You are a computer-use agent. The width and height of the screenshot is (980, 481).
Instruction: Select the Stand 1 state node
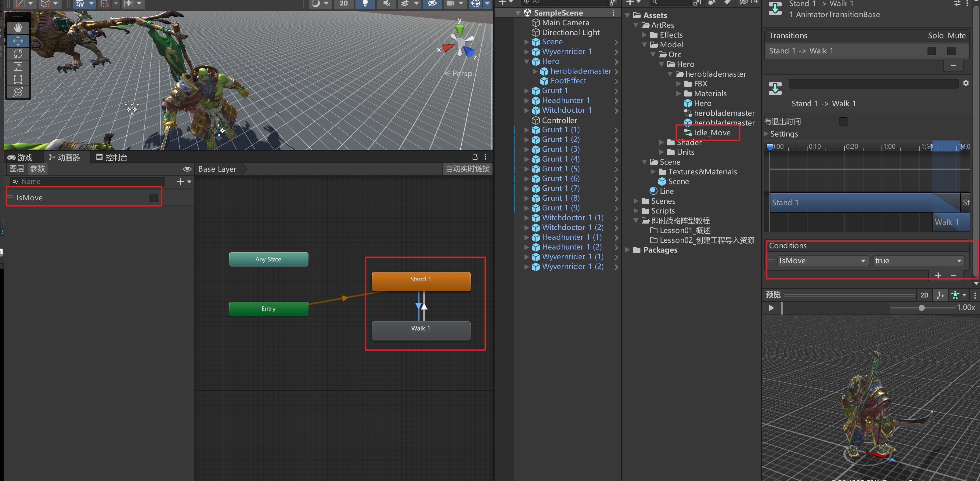(421, 282)
